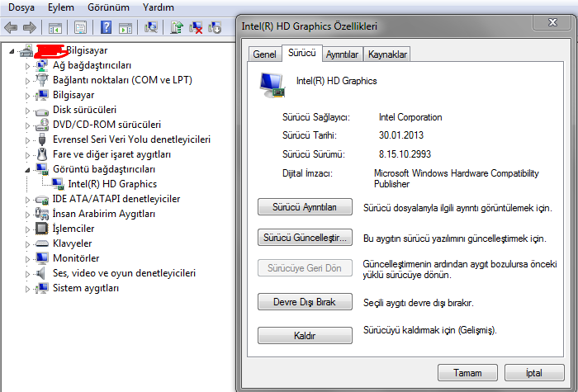
Task: Select the Intel(R) HD Graphics tree label
Action: tap(112, 184)
